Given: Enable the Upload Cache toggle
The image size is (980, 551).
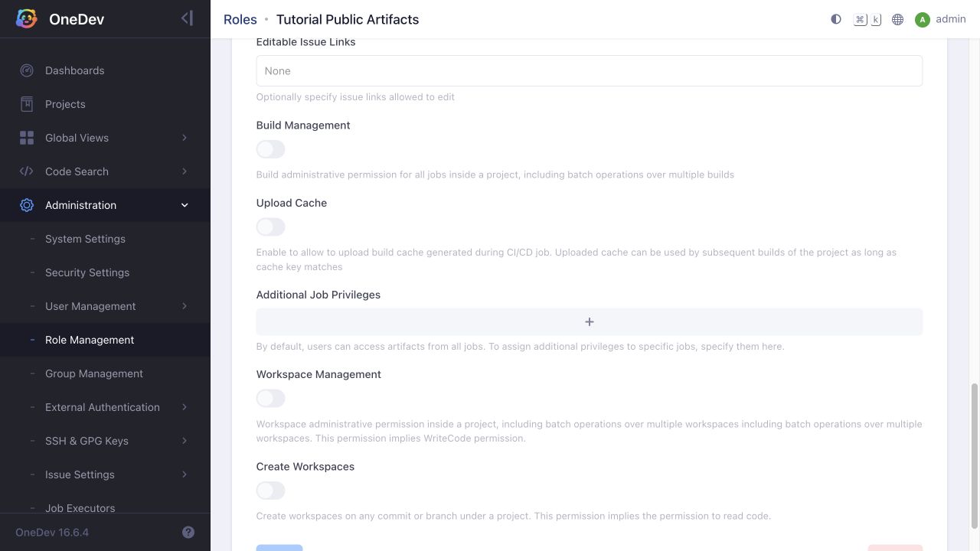Looking at the screenshot, I should pos(270,227).
